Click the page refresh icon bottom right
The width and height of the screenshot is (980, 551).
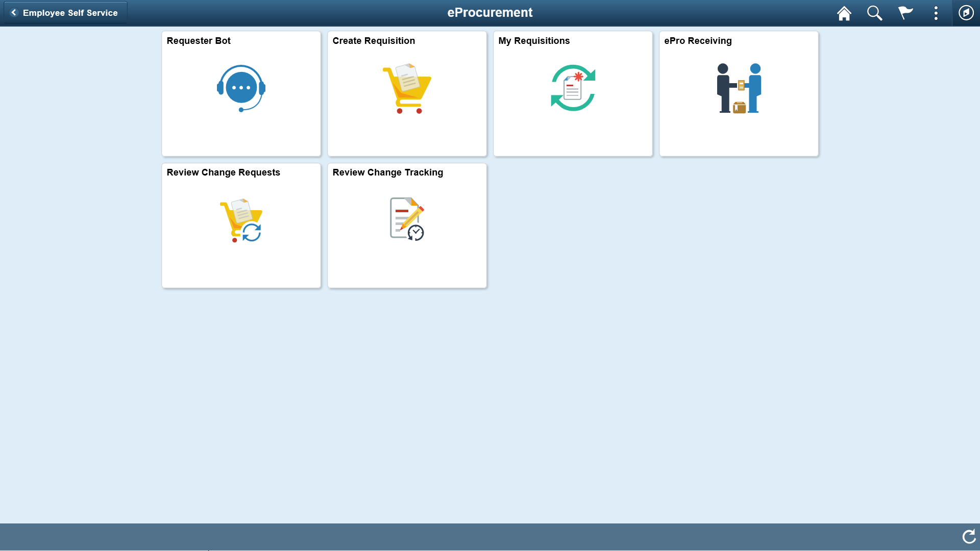[969, 537]
